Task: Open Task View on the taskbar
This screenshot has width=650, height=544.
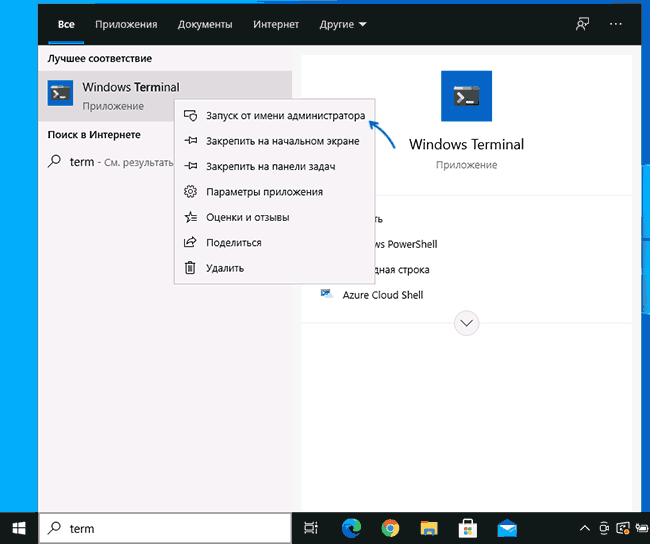Action: coord(311,528)
